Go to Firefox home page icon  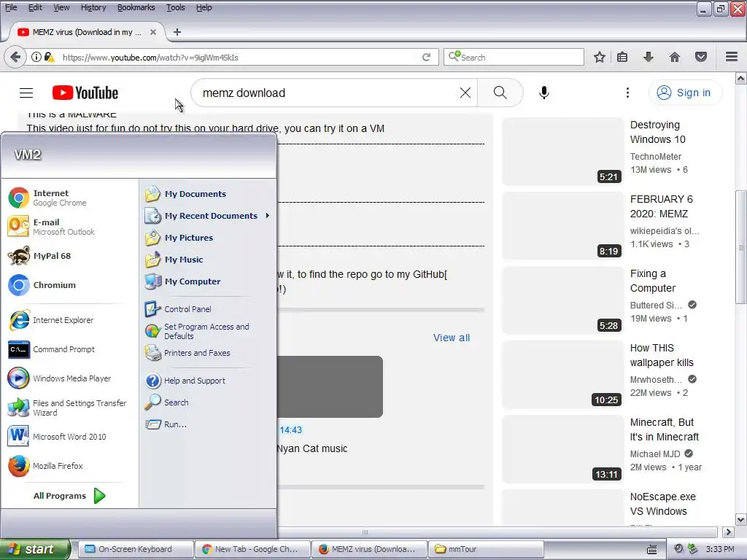click(x=674, y=57)
